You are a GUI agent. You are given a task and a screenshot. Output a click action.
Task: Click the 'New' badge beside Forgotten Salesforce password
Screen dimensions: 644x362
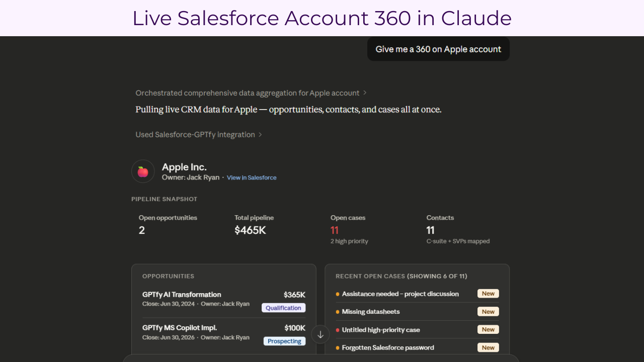click(488, 347)
